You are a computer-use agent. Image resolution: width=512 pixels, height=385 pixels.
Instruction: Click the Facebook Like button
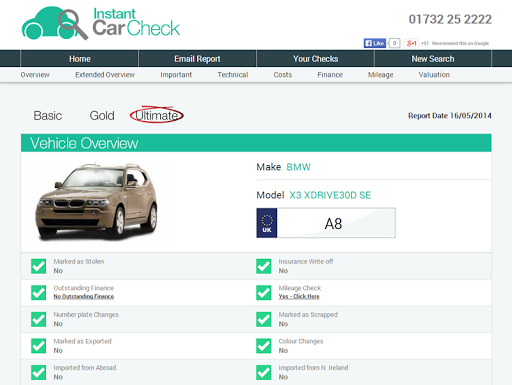point(375,43)
